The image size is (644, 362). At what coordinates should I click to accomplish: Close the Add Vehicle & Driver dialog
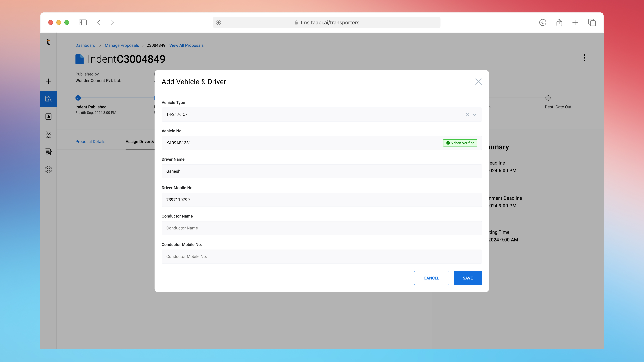pos(478,82)
